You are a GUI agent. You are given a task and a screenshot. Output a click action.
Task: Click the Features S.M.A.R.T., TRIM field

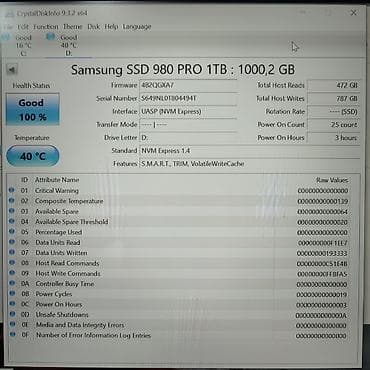point(250,164)
